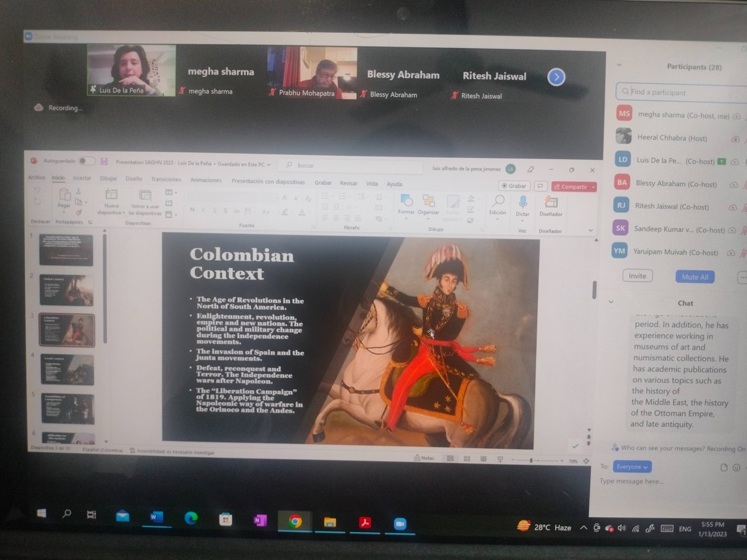
Task: Collapse the ribbon chevron
Action: pyautogui.click(x=590, y=230)
